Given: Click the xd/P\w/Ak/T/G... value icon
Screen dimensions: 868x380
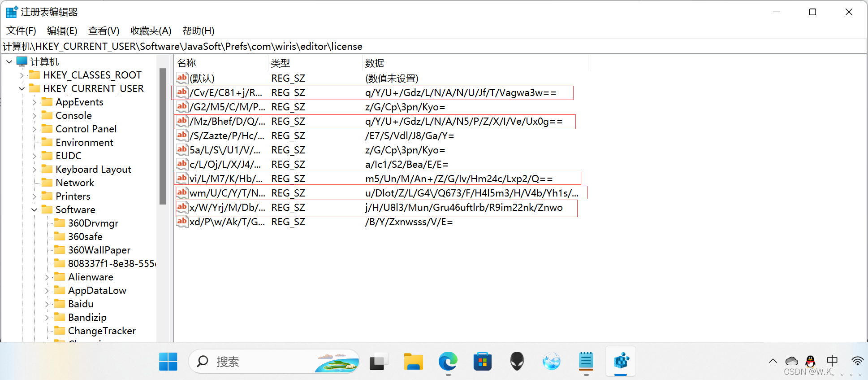Looking at the screenshot, I should pos(182,221).
